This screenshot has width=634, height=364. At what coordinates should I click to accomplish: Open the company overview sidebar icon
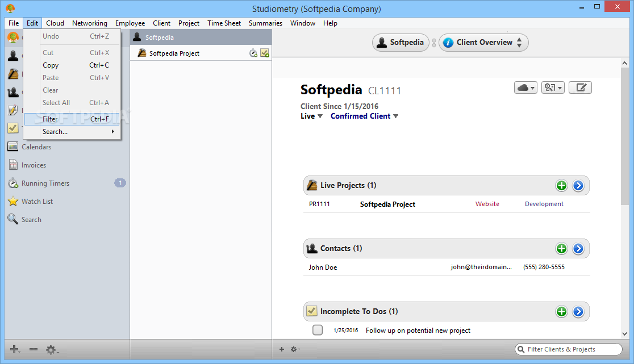13,37
